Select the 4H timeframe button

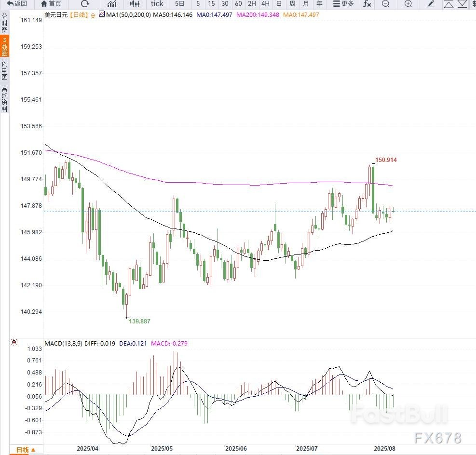coord(265,4)
